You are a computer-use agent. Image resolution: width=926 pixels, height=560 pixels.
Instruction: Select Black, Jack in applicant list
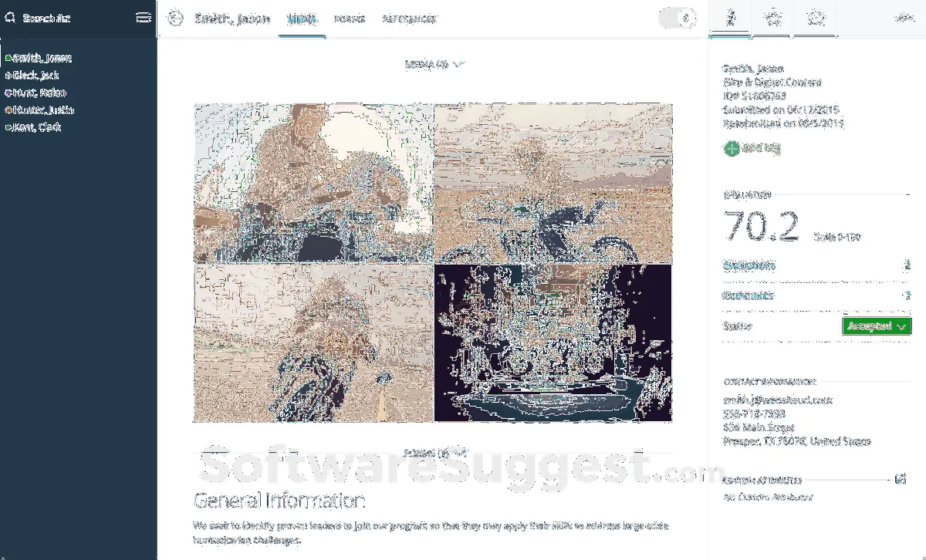click(35, 76)
